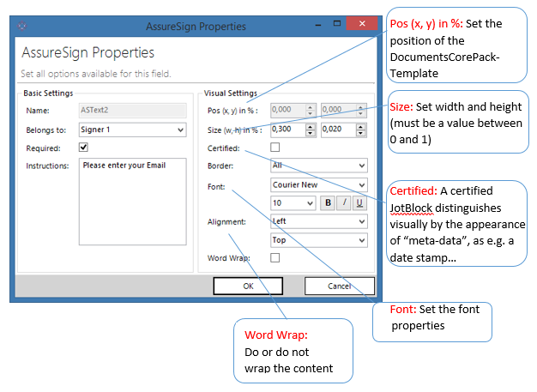This screenshot has height=392, width=537.
Task: Decrease the Size height spinner value
Action: click(360, 133)
